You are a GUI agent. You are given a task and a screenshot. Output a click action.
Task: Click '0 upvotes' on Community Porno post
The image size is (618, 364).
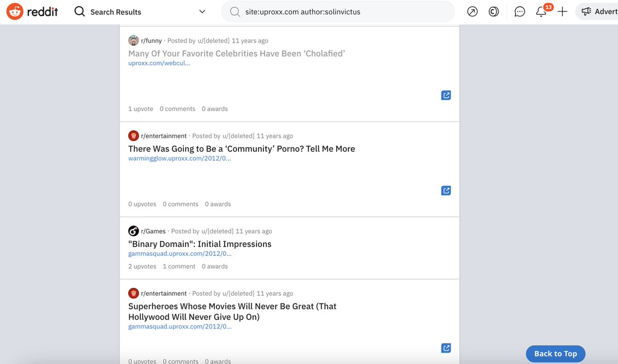click(x=142, y=204)
